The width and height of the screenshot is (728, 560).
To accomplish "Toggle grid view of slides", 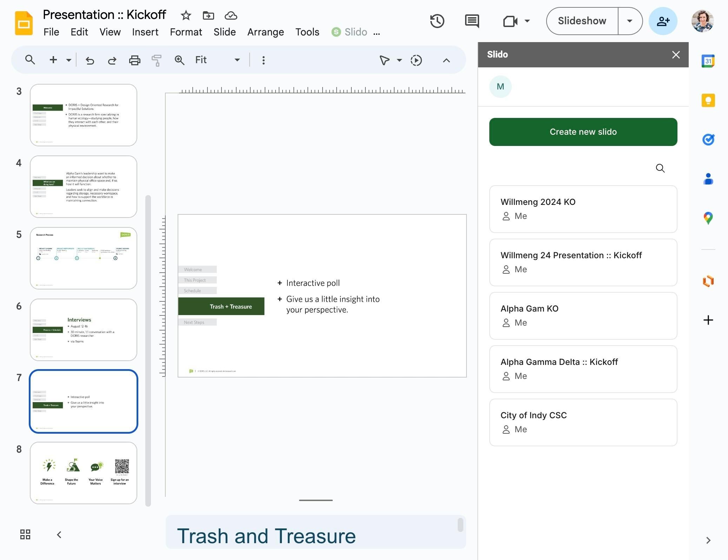I will (25, 534).
